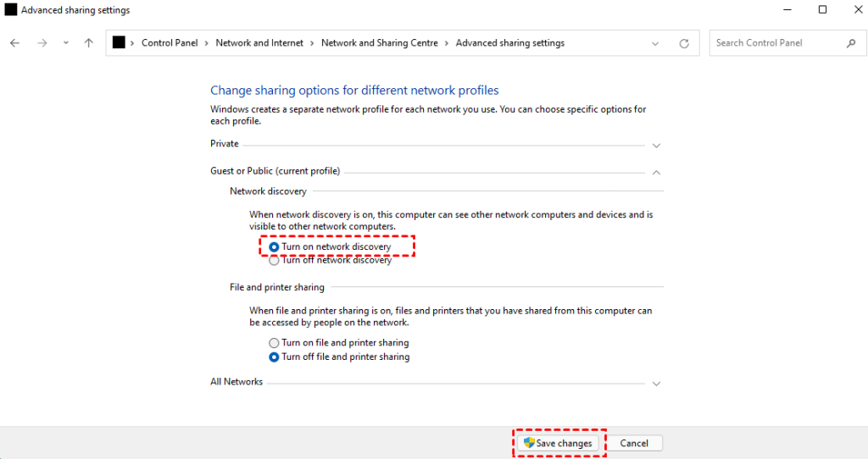Viewport: 868px width, 459px height.
Task: Open the chevron after Network and Sharing Centre
Action: (x=447, y=43)
